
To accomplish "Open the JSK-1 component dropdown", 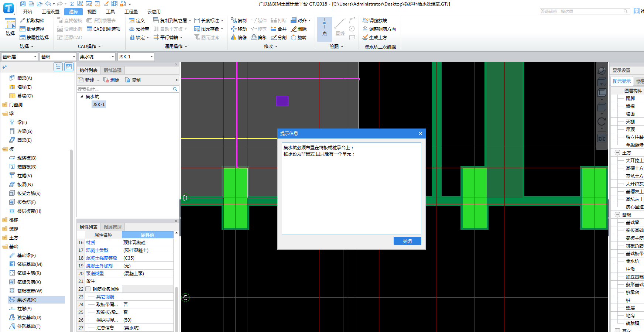I will click(x=136, y=57).
